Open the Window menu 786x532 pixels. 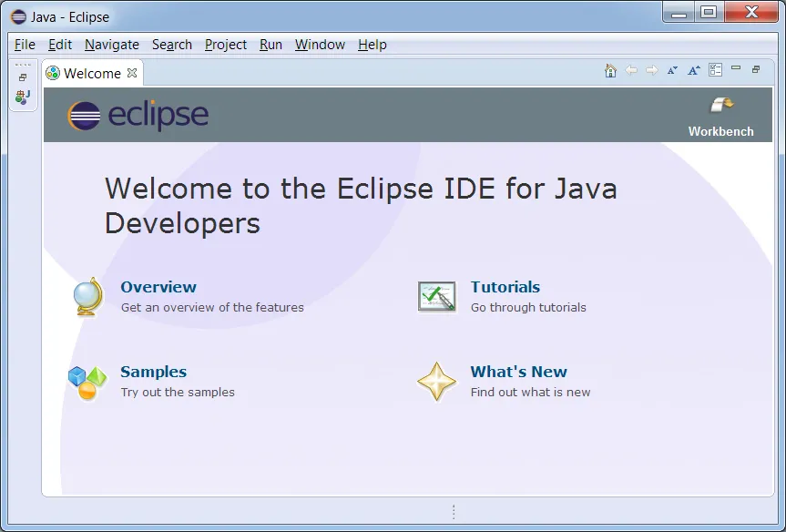(320, 45)
